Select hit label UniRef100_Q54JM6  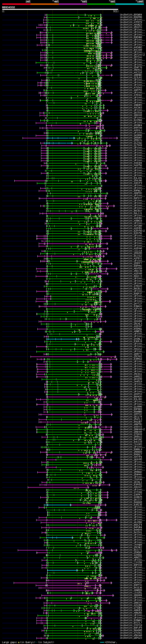[x=131, y=180]
